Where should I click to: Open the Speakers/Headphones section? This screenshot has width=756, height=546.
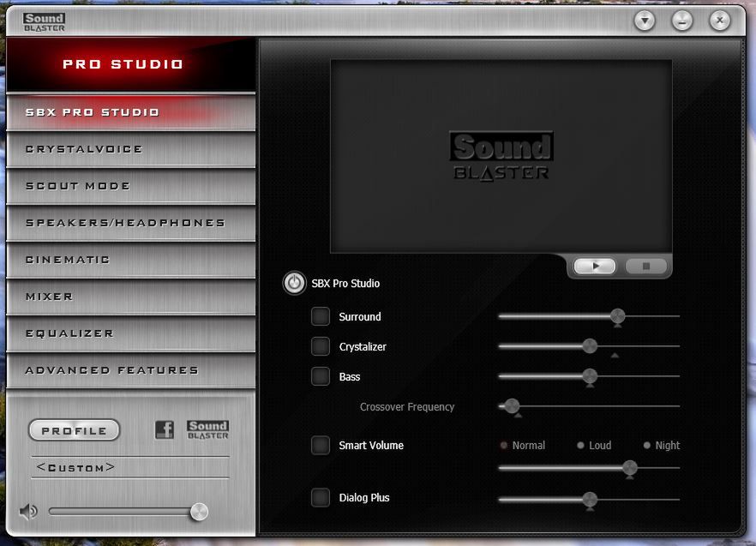[x=130, y=223]
